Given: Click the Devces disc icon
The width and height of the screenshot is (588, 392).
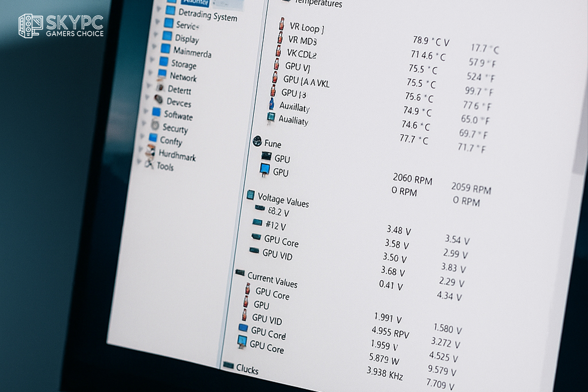Looking at the screenshot, I should pos(158,99).
